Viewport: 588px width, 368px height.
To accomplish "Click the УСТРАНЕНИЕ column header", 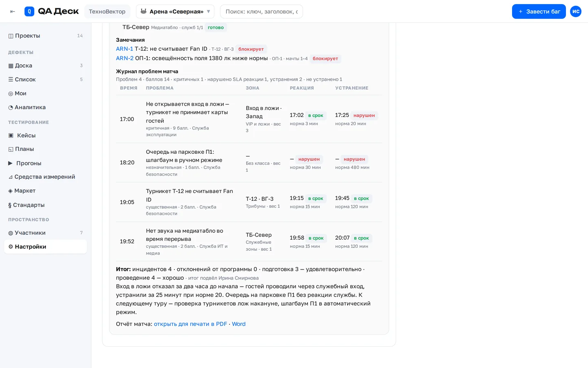I will click(352, 88).
